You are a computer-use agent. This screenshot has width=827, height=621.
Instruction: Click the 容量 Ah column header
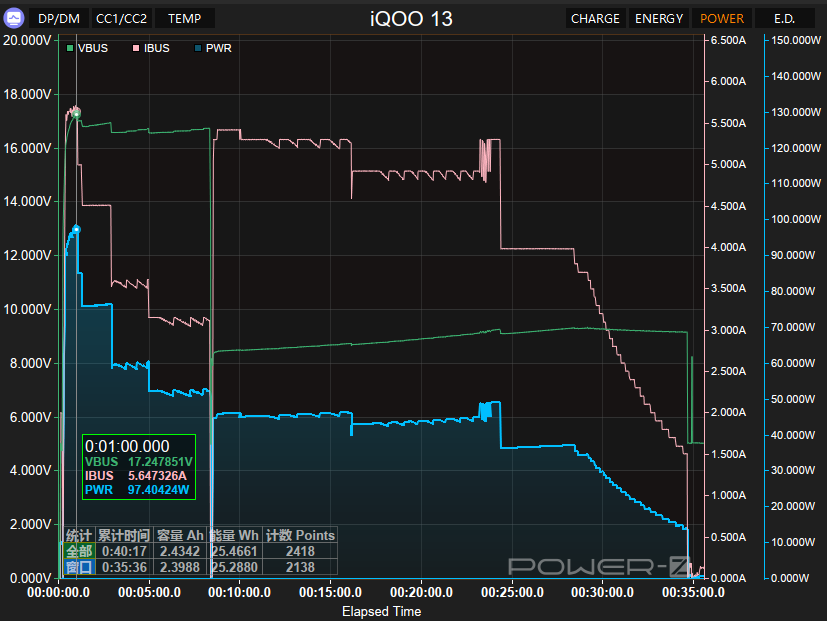tap(180, 536)
